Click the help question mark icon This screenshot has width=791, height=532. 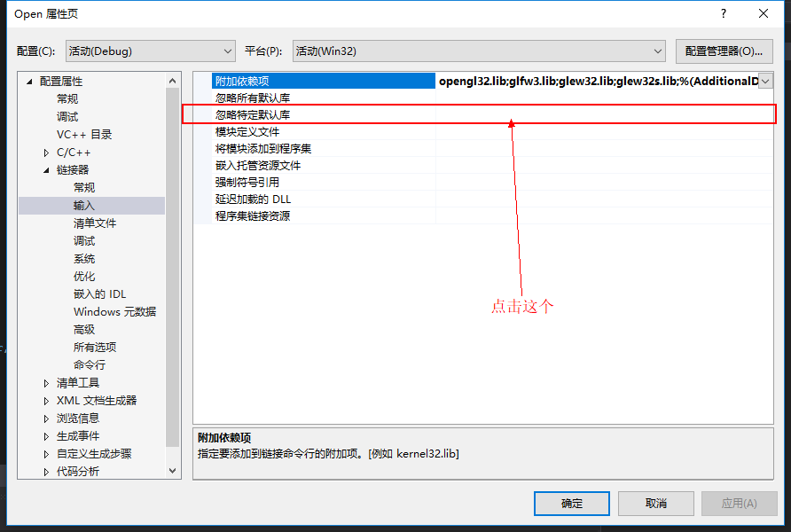[724, 13]
